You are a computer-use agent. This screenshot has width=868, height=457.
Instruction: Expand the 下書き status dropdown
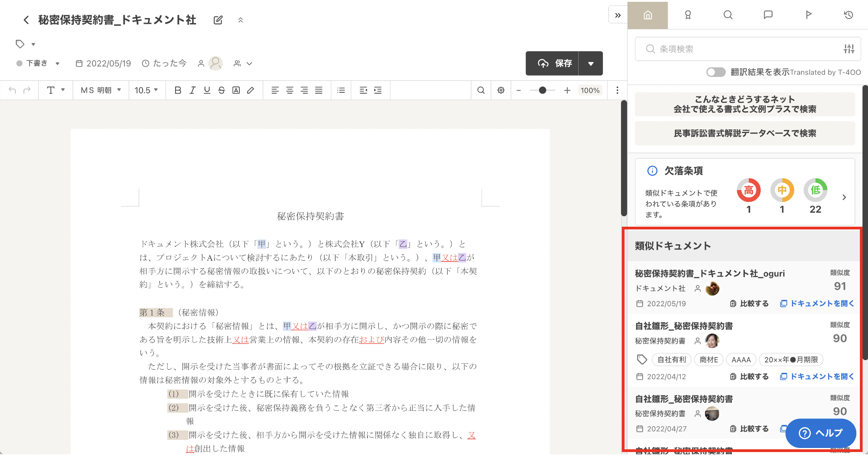(38, 63)
